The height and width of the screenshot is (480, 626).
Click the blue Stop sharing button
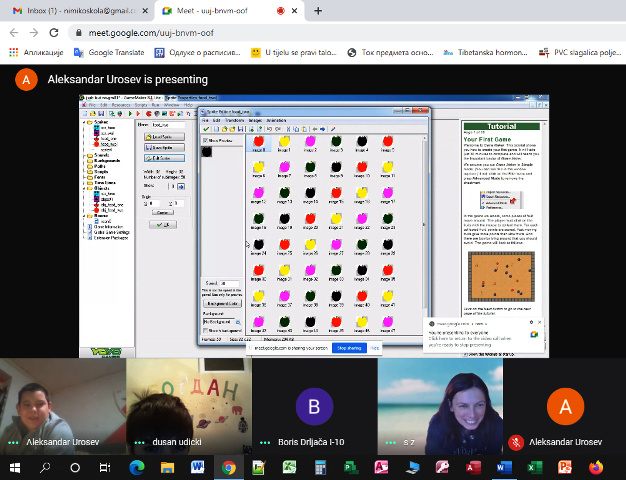(x=349, y=348)
